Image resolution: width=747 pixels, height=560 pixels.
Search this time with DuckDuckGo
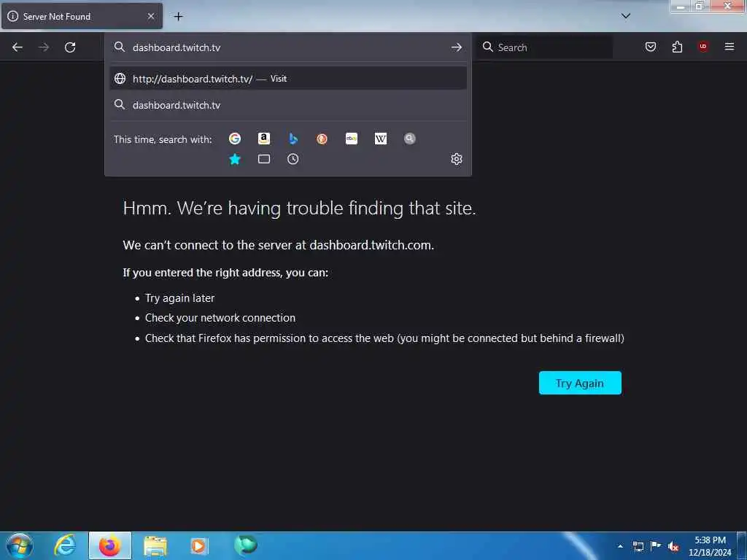point(322,139)
